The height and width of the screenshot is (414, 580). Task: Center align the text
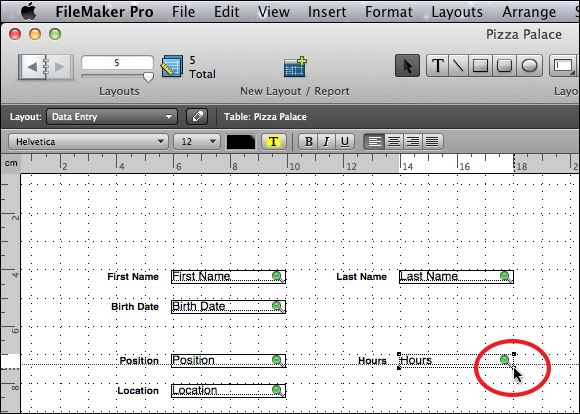click(x=394, y=142)
